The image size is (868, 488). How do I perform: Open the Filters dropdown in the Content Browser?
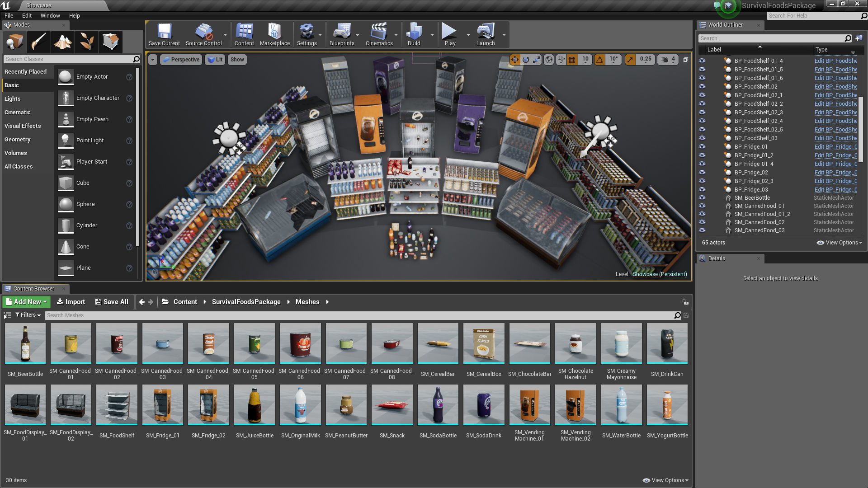[x=28, y=315]
